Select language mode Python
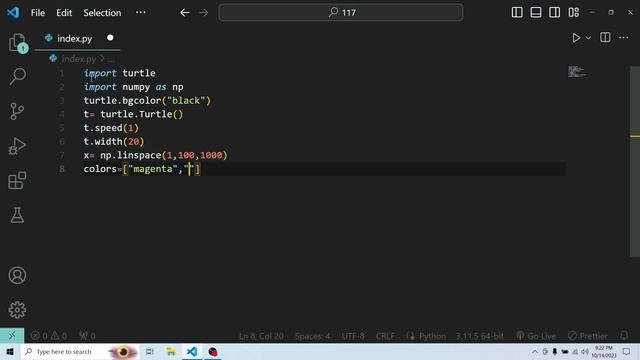Image resolution: width=640 pixels, height=360 pixels. 432,336
